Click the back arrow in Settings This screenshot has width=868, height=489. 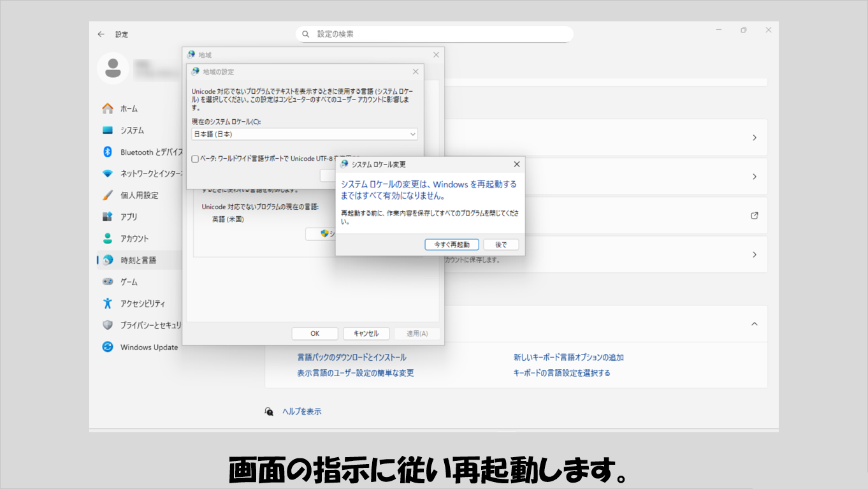coord(101,34)
